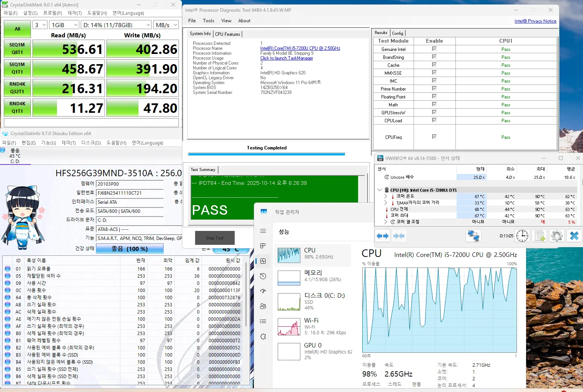
Task: Open Startup apps icon in Task Manager sidebar
Action: point(263,291)
